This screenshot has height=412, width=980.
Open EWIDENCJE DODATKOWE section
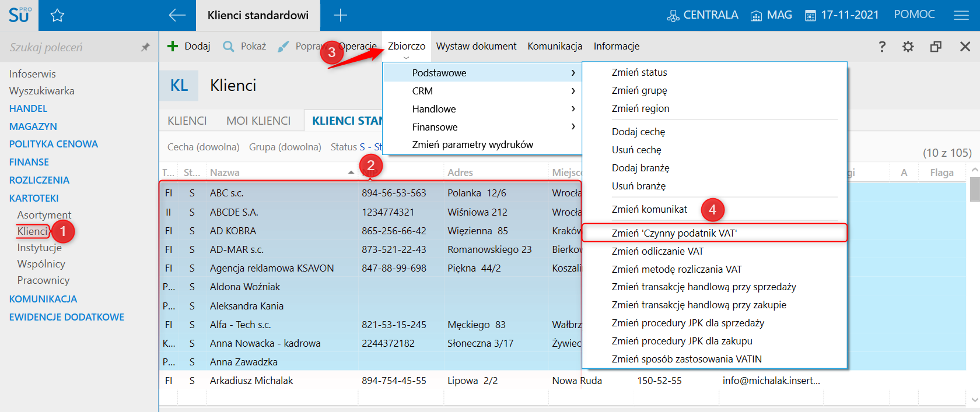coord(66,317)
